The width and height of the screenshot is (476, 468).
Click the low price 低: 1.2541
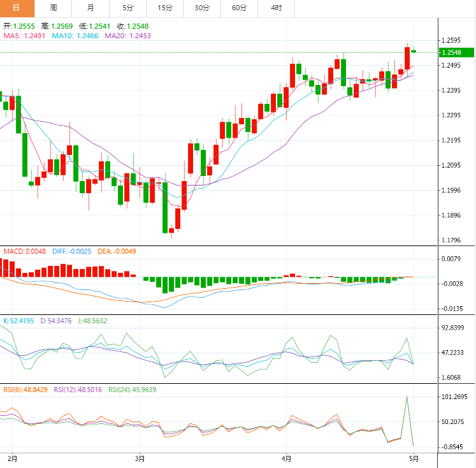[95, 26]
